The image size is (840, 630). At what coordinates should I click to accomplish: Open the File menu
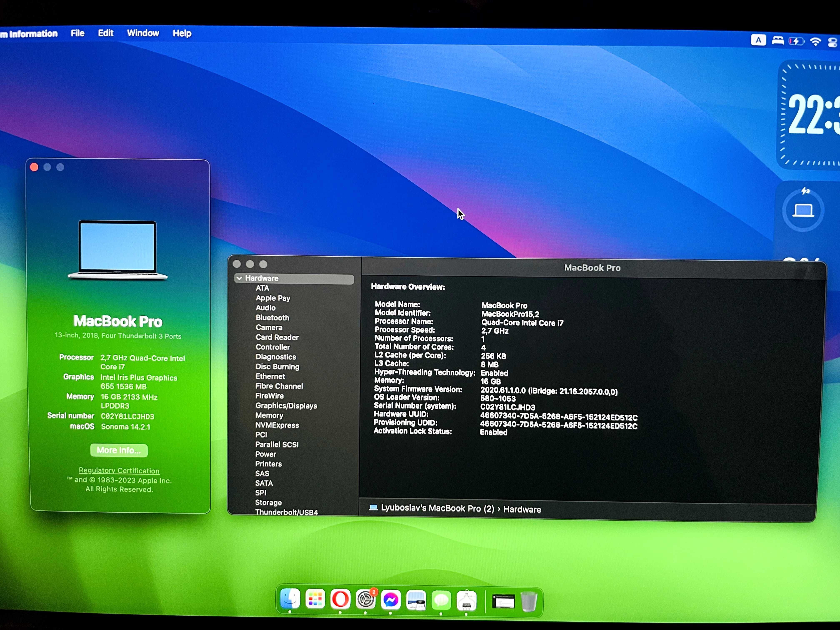tap(77, 33)
